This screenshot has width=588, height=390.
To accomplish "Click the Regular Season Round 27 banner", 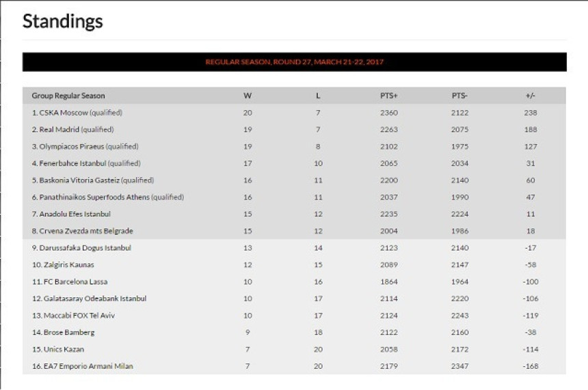I will pyautogui.click(x=295, y=62).
